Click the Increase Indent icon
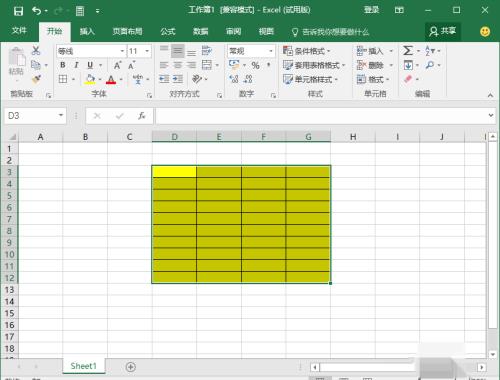 (x=178, y=79)
